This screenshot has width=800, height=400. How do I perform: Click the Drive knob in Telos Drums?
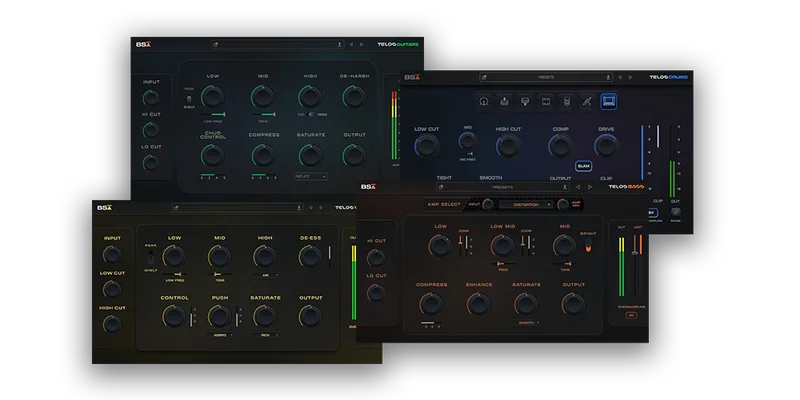pos(606,146)
